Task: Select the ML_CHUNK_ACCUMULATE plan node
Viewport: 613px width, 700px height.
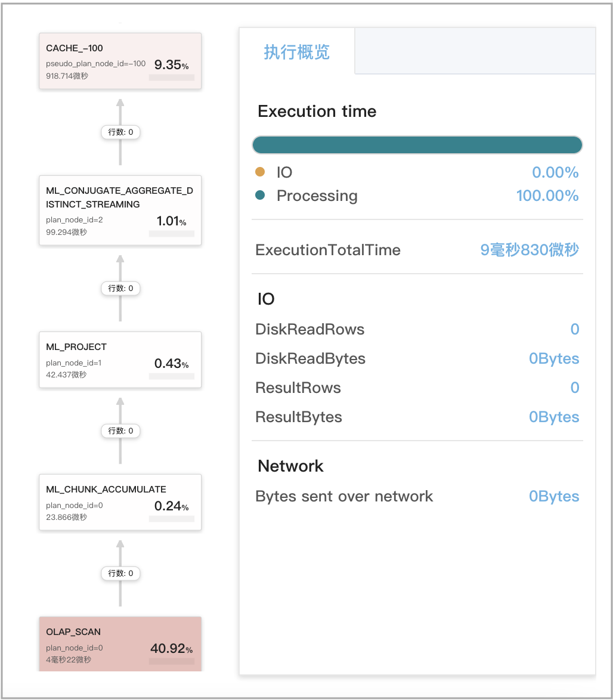Action: tap(120, 502)
